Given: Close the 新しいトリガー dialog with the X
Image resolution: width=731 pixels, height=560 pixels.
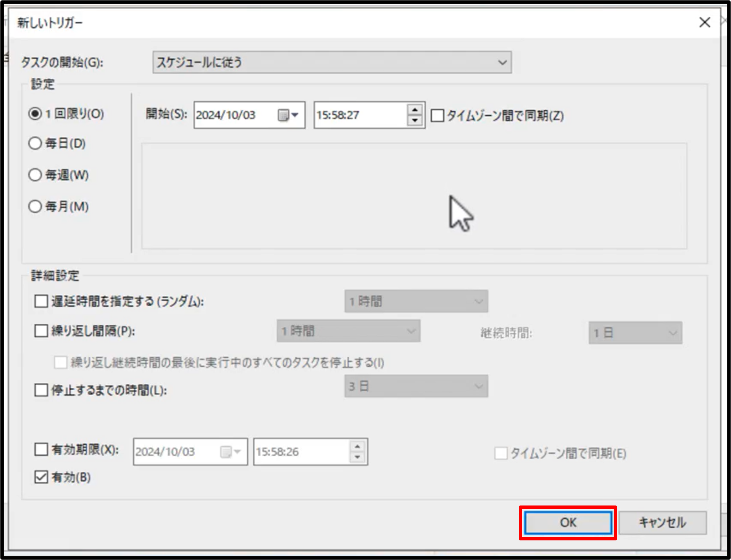Looking at the screenshot, I should click(x=705, y=22).
